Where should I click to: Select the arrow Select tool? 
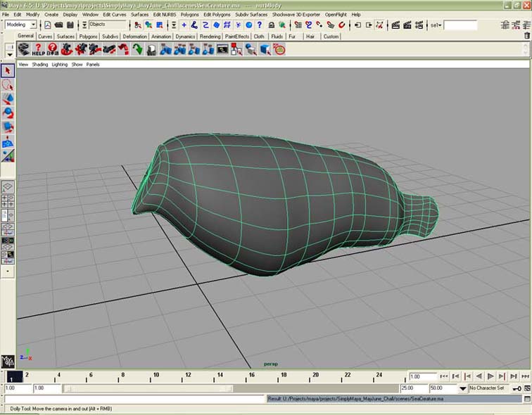pyautogui.click(x=8, y=71)
